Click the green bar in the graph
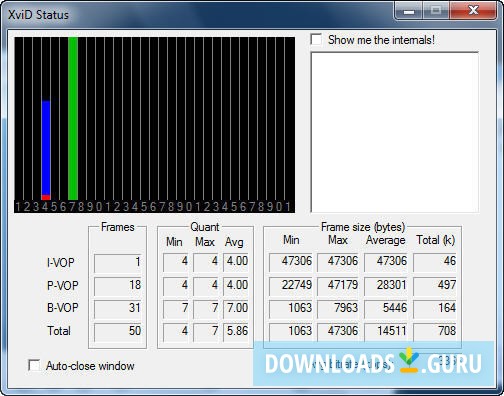 (73, 118)
